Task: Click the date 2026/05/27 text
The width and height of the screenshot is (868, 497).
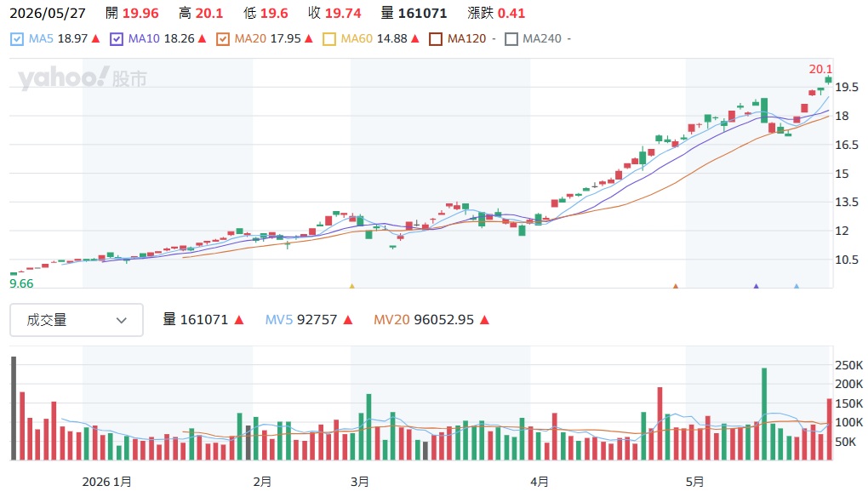Action: pyautogui.click(x=48, y=14)
